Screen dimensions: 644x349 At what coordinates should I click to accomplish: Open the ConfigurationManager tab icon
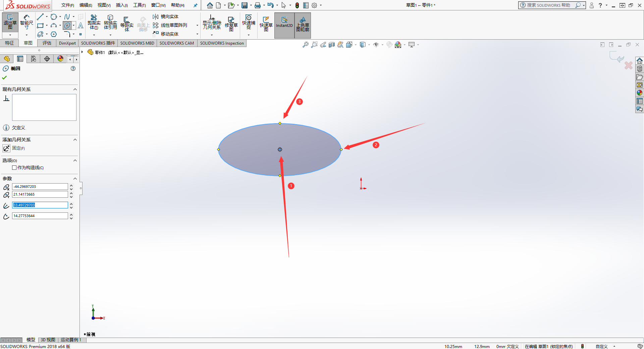click(x=34, y=59)
